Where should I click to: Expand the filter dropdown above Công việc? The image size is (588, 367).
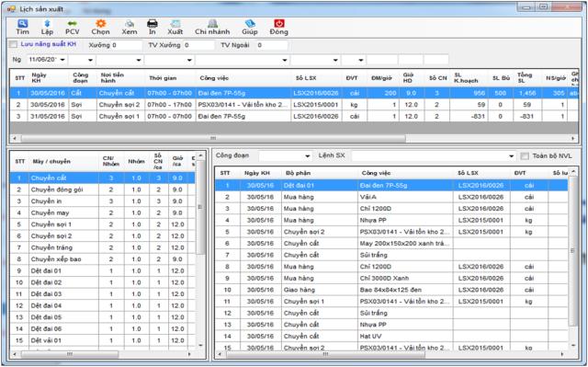click(285, 60)
